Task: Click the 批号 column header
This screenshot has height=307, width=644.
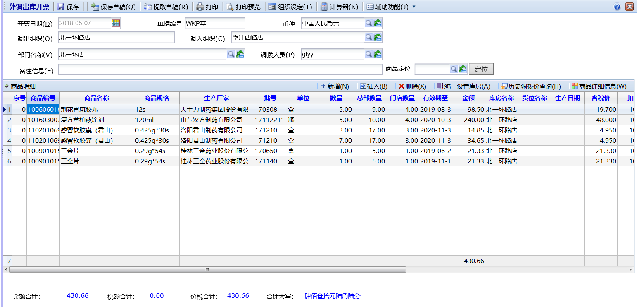Action: coord(270,98)
